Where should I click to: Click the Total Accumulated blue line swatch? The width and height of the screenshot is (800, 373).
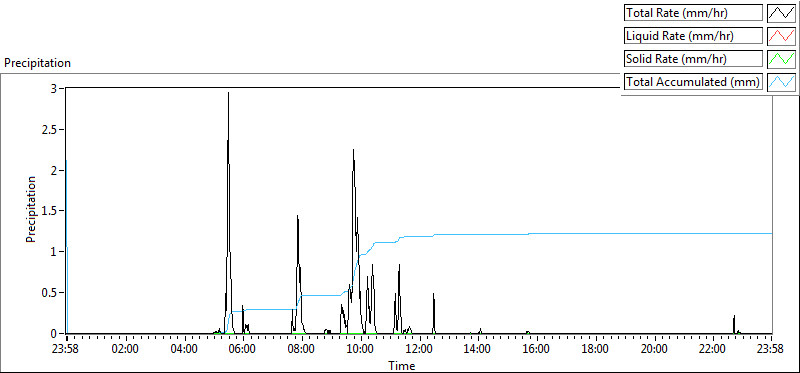pyautogui.click(x=782, y=82)
